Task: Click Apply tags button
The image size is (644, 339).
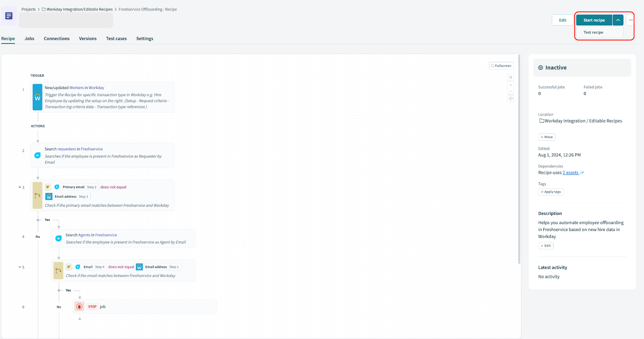Action: [x=551, y=192]
